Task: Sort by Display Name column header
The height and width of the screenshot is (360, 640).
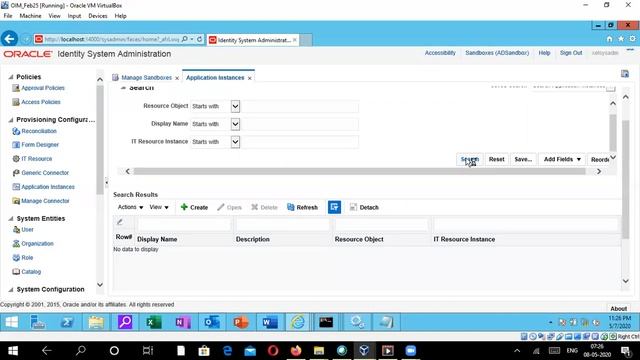Action: pos(157,240)
